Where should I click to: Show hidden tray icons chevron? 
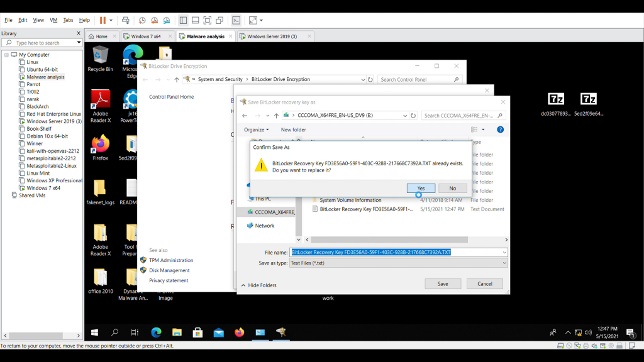tap(568, 332)
